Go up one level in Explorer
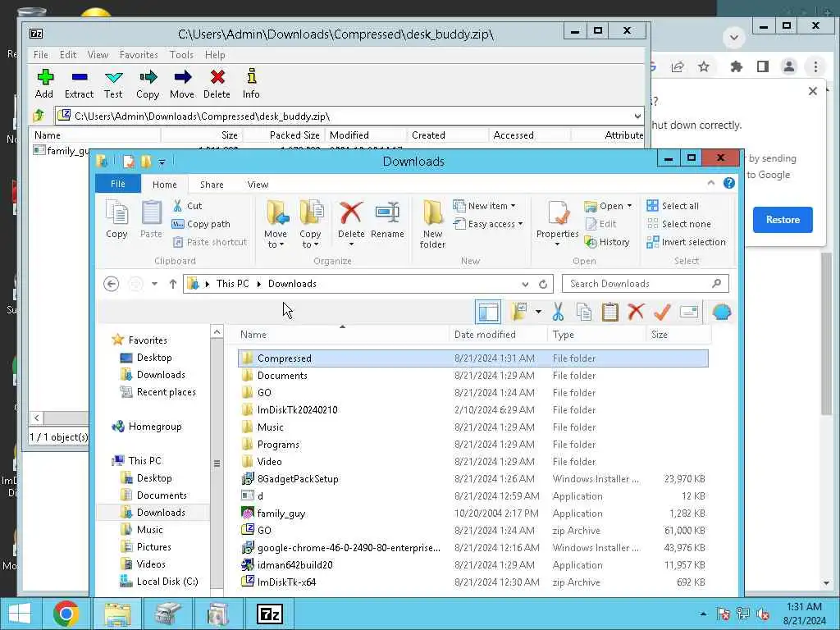The image size is (840, 630). (172, 284)
